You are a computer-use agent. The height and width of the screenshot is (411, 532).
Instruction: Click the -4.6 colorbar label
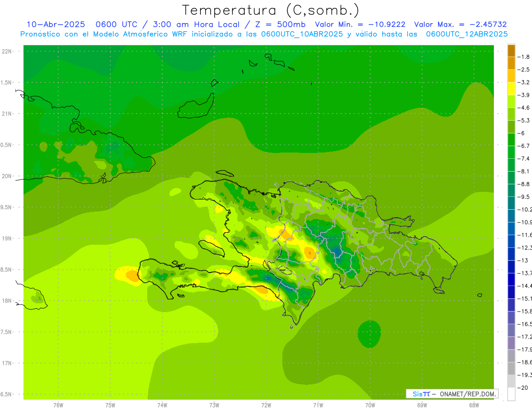point(524,108)
